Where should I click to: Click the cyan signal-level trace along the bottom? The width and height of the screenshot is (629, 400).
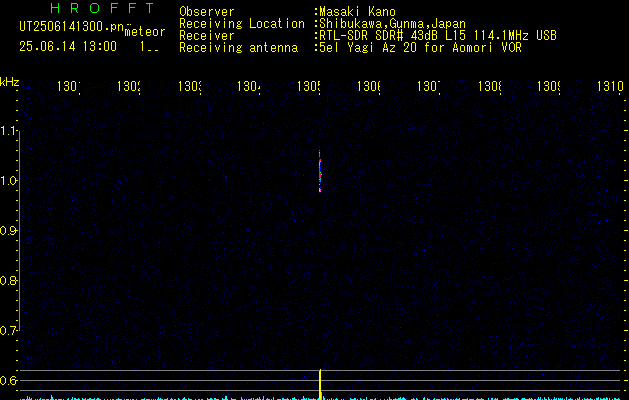click(320, 398)
